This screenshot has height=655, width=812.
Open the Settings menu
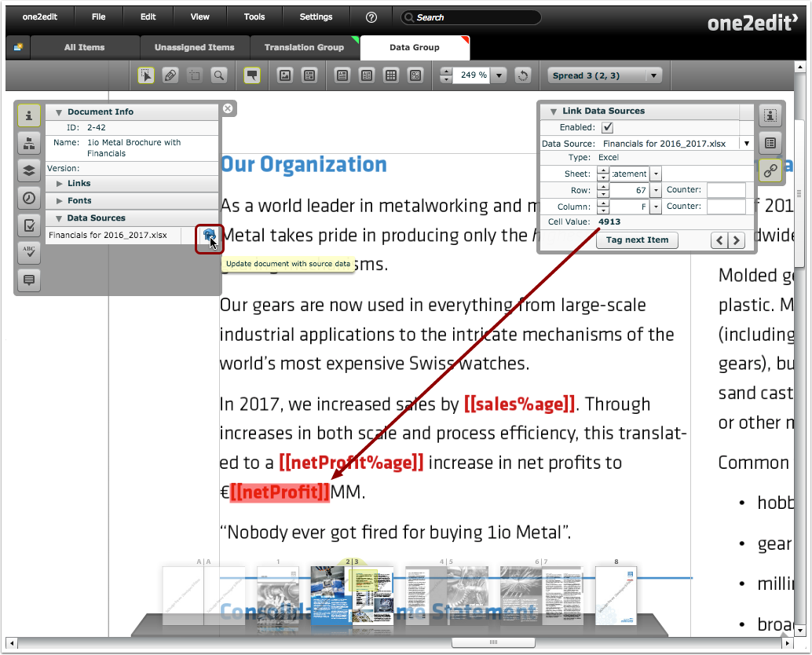point(316,17)
